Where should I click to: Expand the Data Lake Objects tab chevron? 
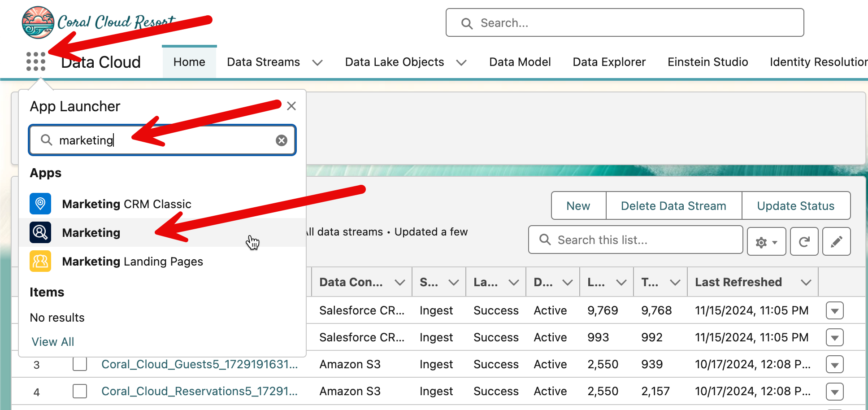[461, 62]
